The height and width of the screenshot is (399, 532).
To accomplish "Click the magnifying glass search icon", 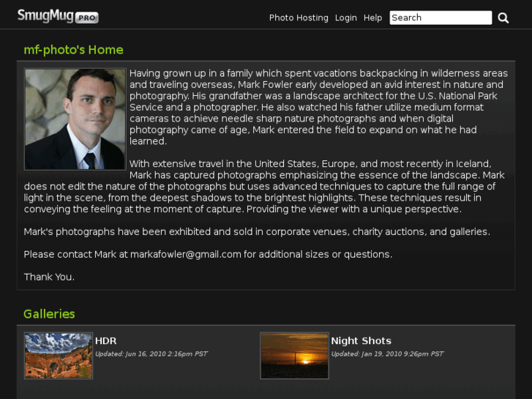I will [x=503, y=18].
